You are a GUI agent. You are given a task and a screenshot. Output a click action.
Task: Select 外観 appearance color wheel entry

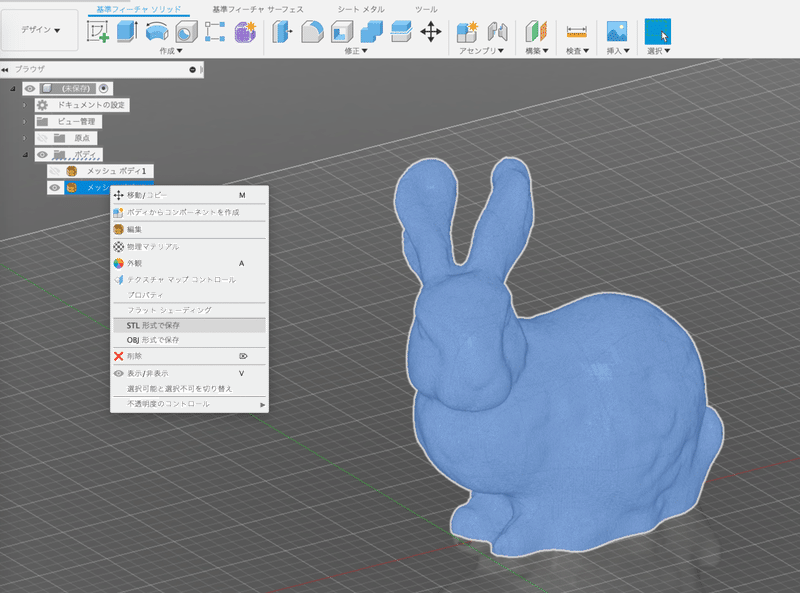[x=134, y=263]
